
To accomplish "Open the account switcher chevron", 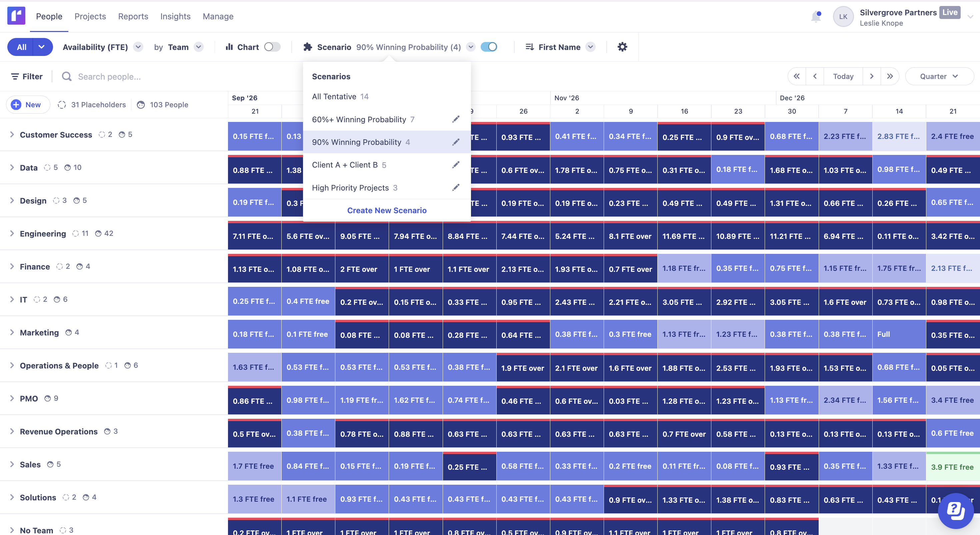I will [x=970, y=17].
